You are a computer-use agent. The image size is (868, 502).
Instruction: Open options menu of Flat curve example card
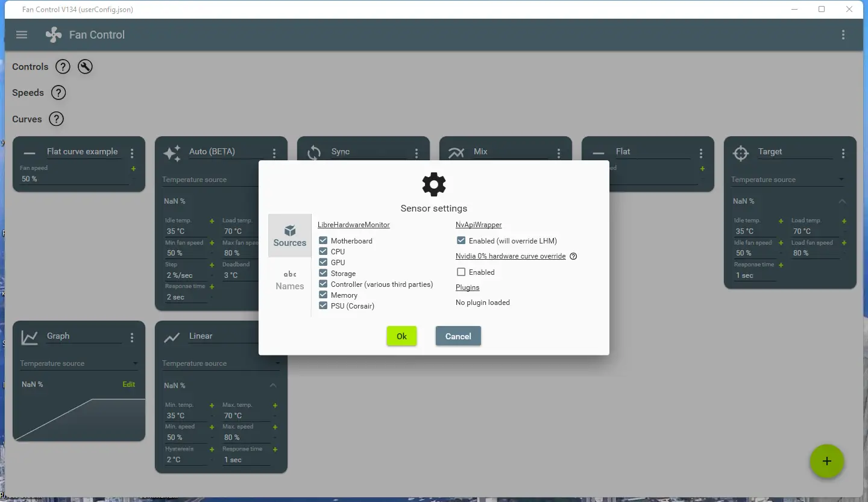click(132, 154)
